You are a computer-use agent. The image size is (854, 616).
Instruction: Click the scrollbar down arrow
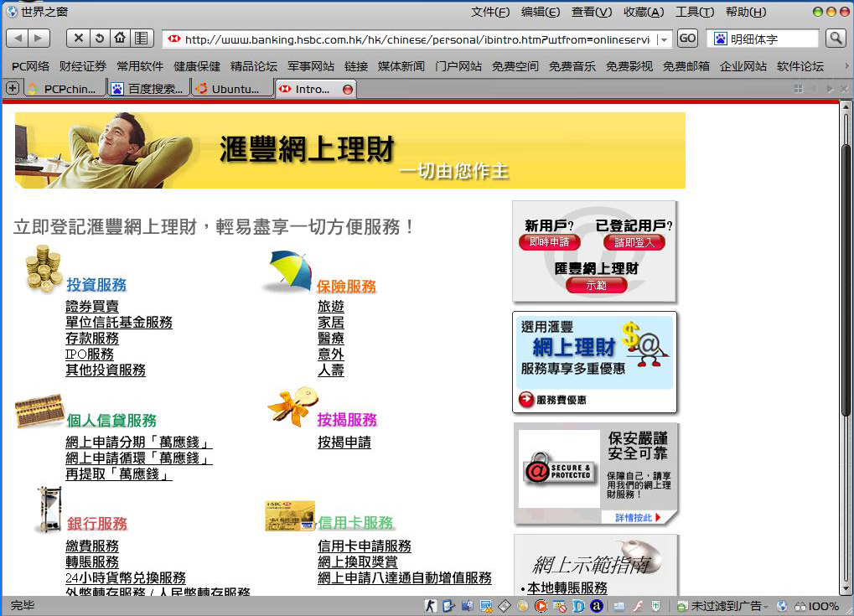pos(846,590)
